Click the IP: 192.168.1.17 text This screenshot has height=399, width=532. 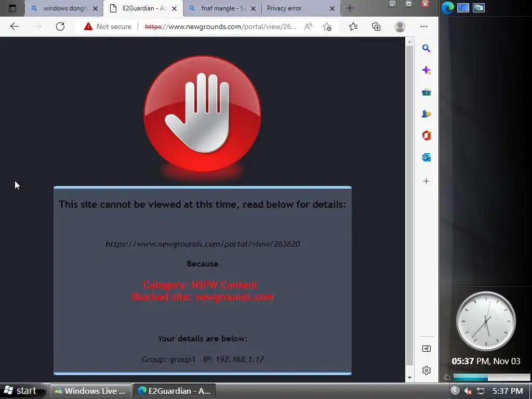[x=233, y=360]
